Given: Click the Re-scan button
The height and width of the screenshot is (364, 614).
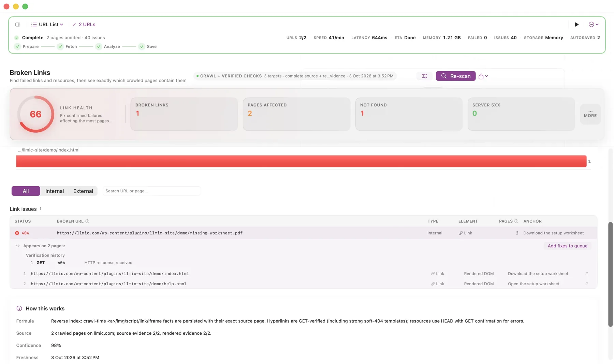Looking at the screenshot, I should (x=456, y=76).
